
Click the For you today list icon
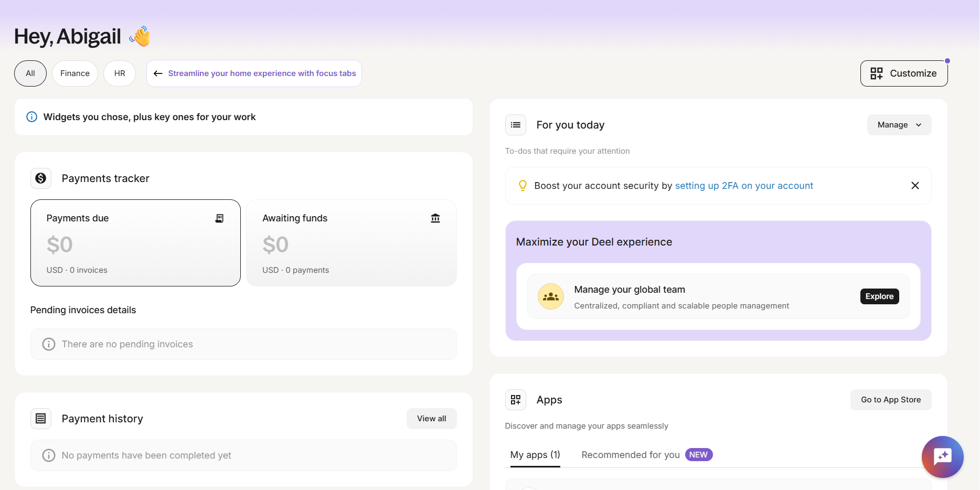click(516, 125)
